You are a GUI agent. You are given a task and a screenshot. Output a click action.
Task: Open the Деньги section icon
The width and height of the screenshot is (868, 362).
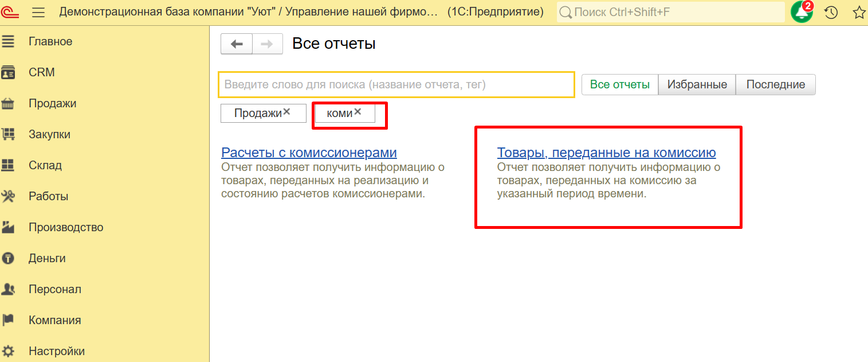point(8,258)
